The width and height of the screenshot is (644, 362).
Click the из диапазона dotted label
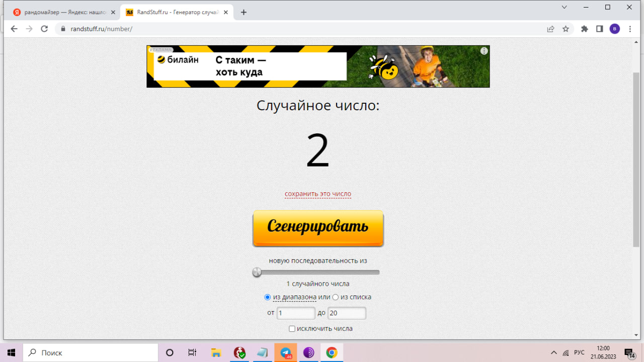[x=295, y=297]
